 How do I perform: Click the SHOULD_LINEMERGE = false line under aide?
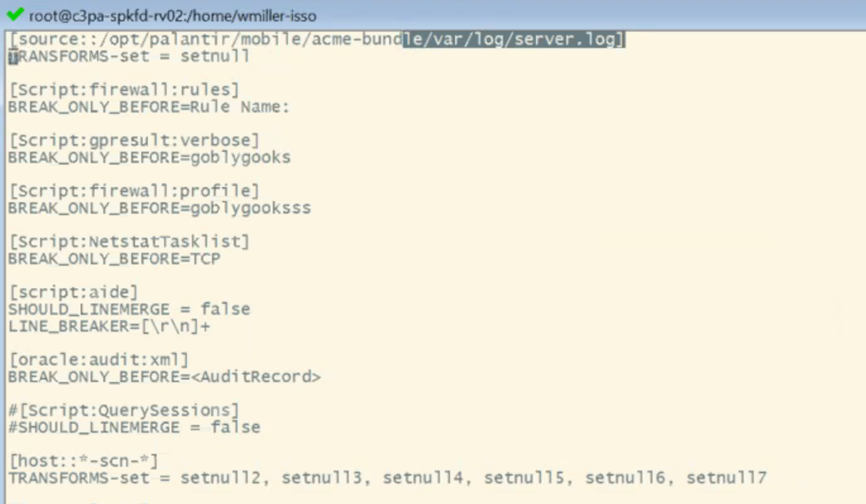pos(129,309)
